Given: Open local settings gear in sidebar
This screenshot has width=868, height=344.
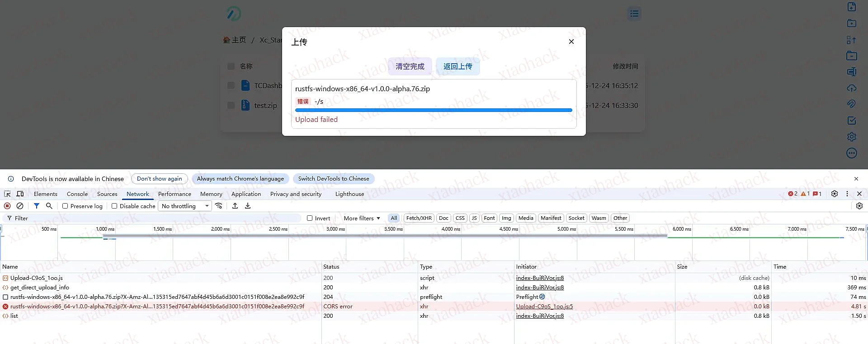Looking at the screenshot, I should point(852,137).
